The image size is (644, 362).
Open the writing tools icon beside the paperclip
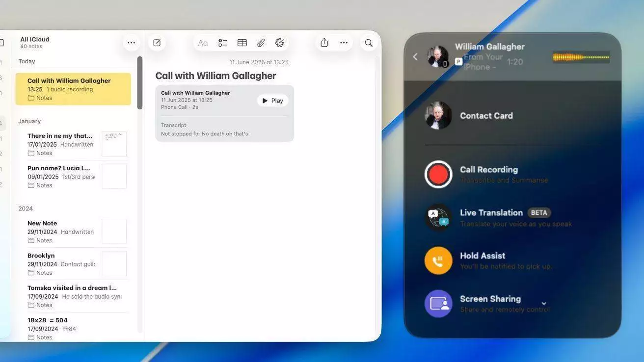(x=280, y=43)
